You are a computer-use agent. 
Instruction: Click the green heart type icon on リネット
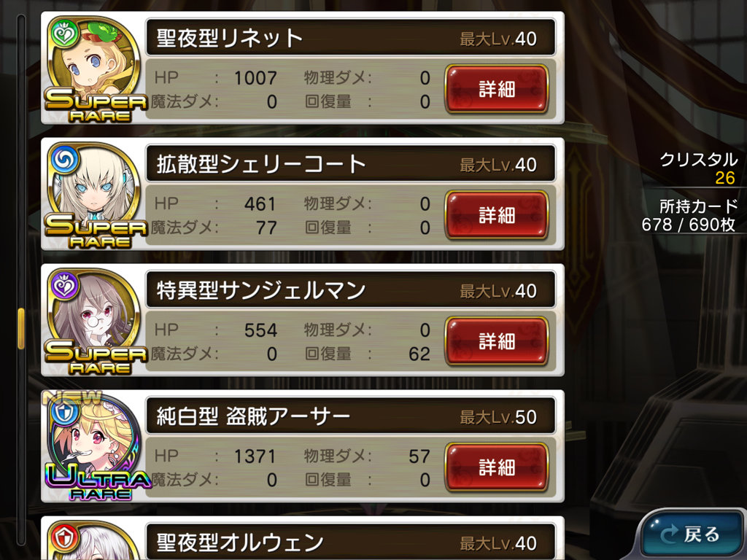point(64,34)
